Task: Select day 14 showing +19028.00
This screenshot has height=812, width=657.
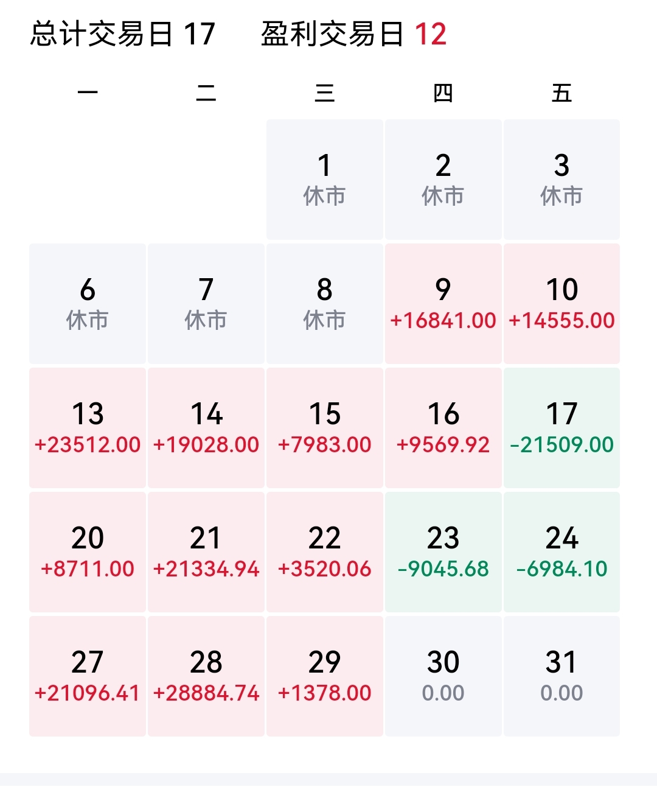Action: pyautogui.click(x=206, y=428)
